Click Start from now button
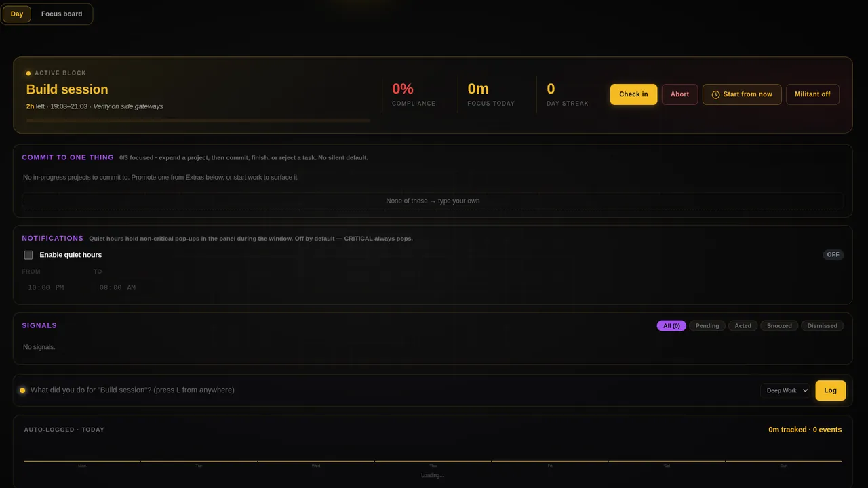Screen dimensions: 868x488 [x=742, y=94]
